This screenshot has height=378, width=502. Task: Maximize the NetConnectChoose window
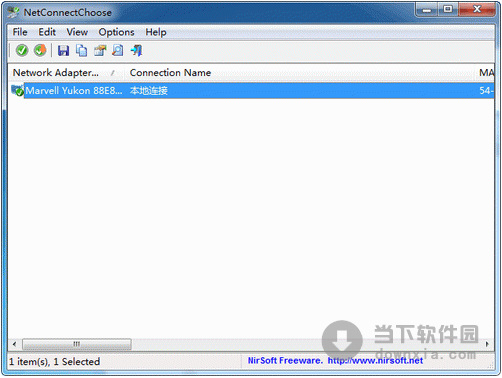coord(448,10)
